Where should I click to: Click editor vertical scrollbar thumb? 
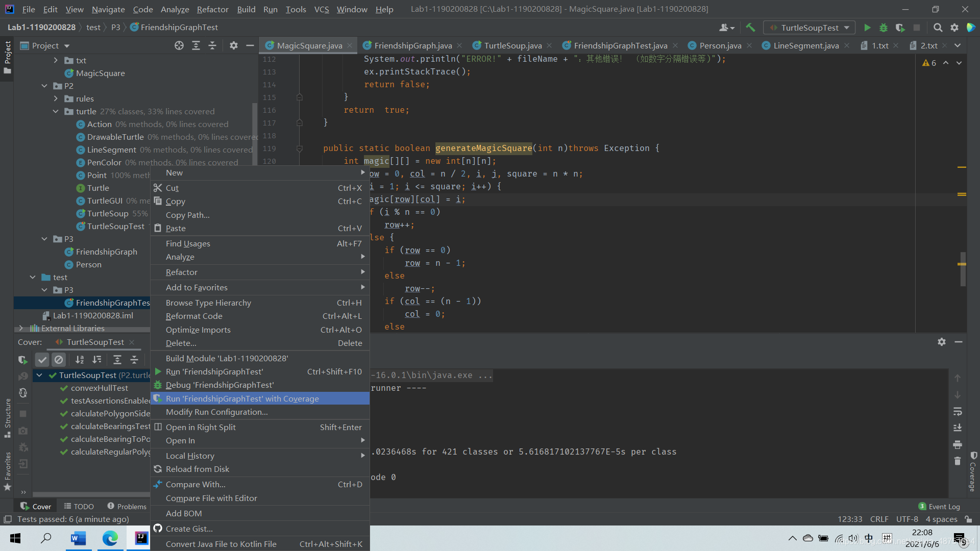point(963,269)
